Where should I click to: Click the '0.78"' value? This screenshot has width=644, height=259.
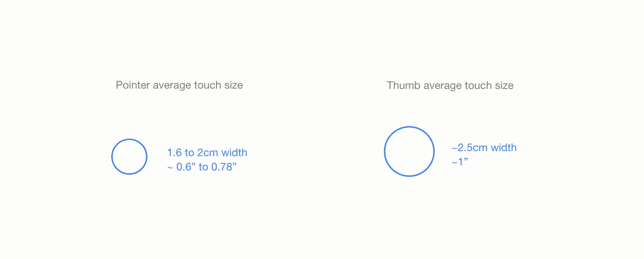(224, 167)
